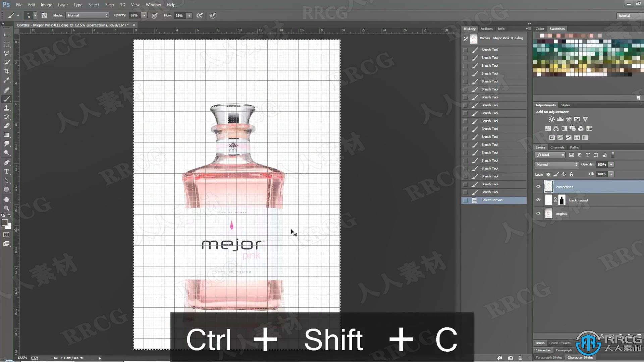This screenshot has width=644, height=362.
Task: Hide the original layer
Action: point(538,214)
